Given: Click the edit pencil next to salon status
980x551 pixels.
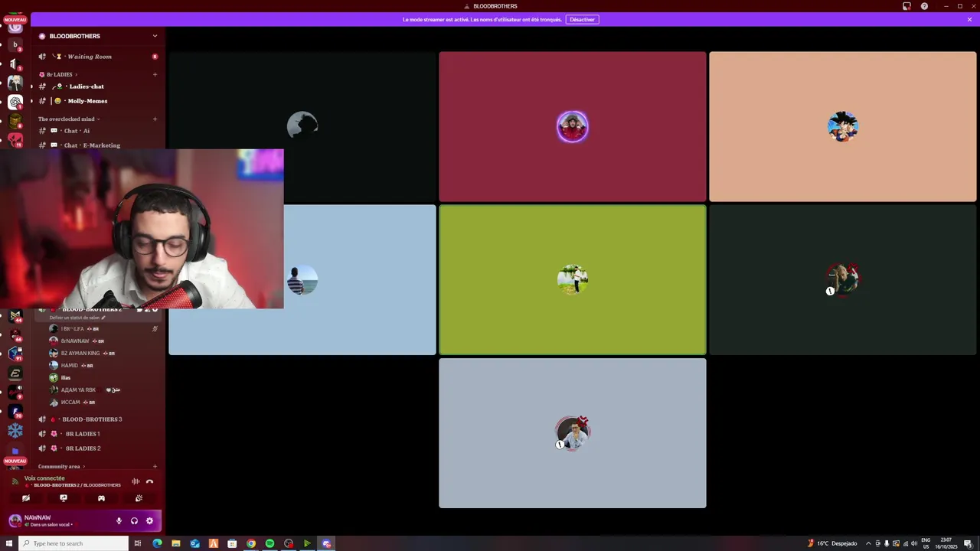Looking at the screenshot, I should coord(103,318).
